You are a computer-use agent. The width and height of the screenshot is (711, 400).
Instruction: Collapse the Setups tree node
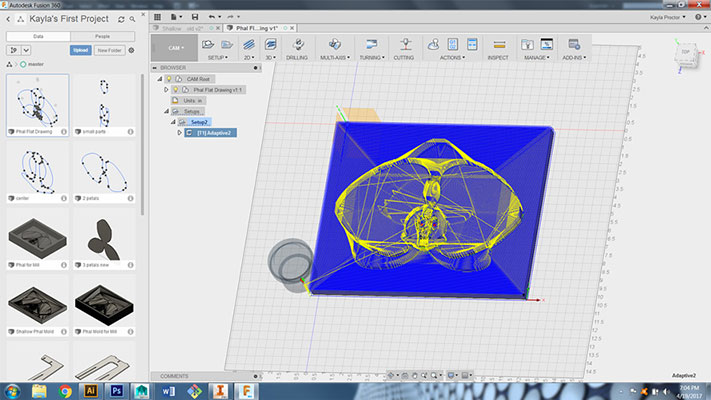(x=166, y=111)
